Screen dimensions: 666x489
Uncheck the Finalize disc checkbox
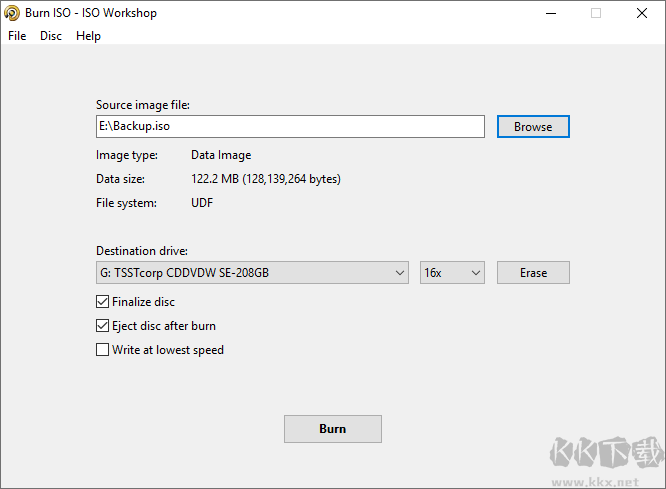click(x=102, y=302)
